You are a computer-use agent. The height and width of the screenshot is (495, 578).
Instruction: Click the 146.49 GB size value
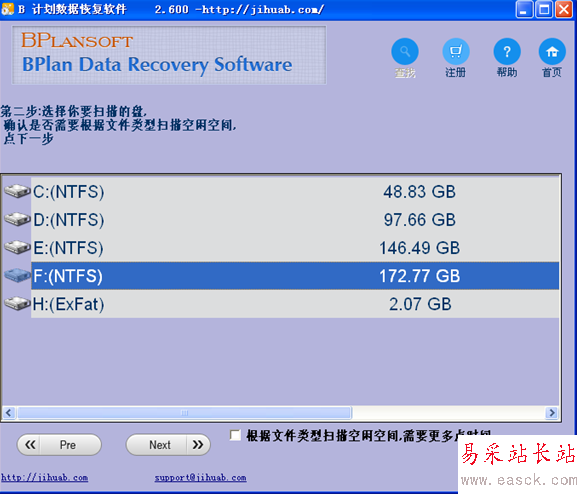coord(419,248)
